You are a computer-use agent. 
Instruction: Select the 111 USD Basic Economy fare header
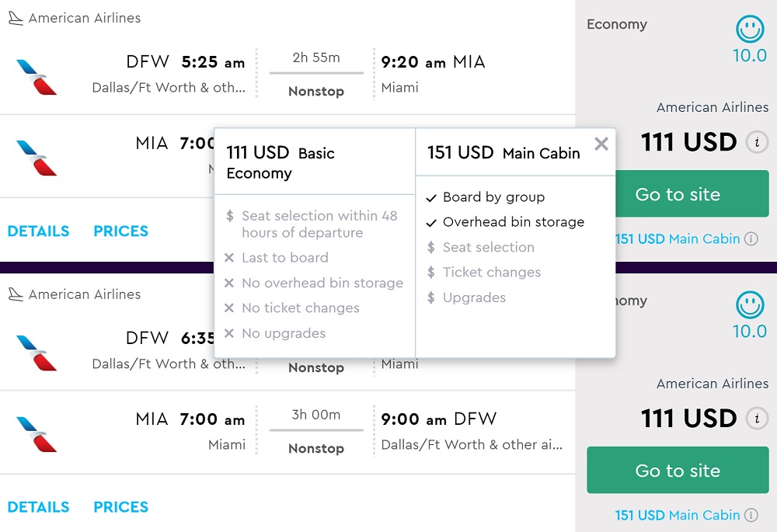(x=280, y=162)
